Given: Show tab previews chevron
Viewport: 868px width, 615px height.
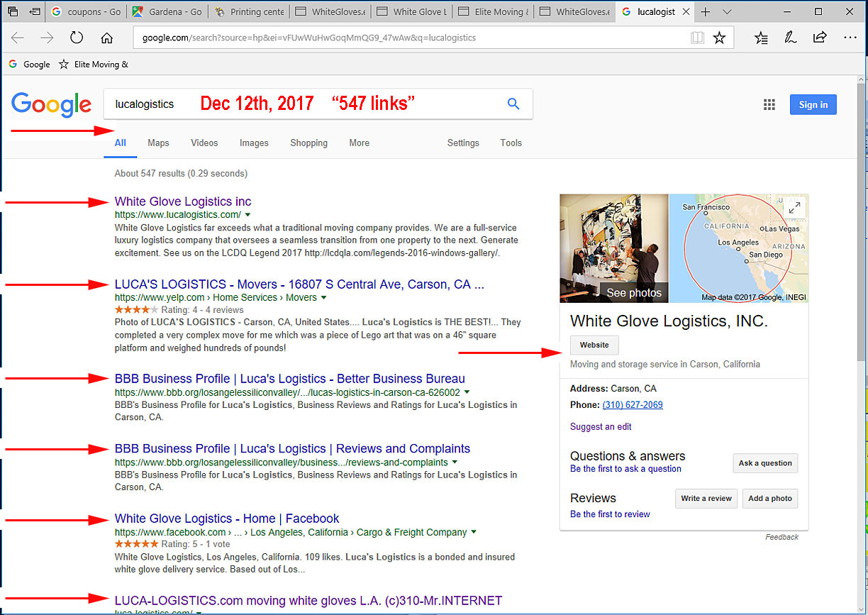Looking at the screenshot, I should pos(727,12).
